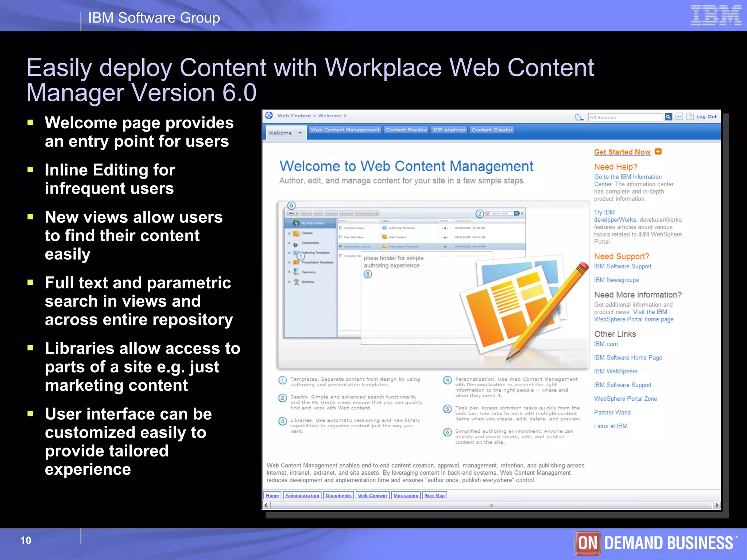Screen dimensions: 747x560
Task: Click the Type column sort arrow
Action: [436, 221]
